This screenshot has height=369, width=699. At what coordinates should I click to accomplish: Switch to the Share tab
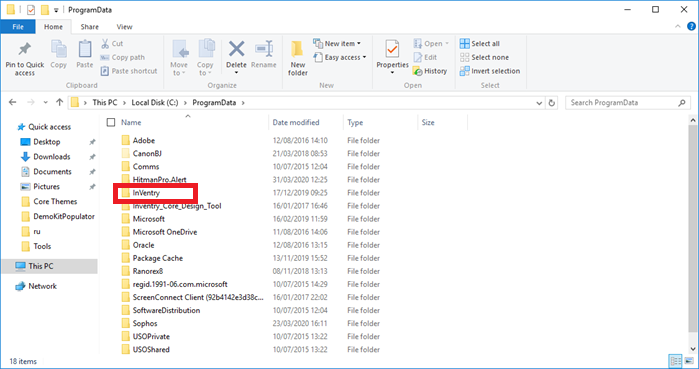pos(90,27)
